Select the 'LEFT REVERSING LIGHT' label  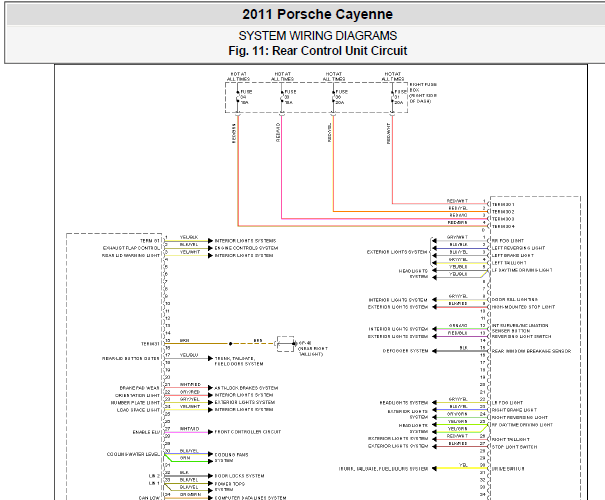(519, 248)
